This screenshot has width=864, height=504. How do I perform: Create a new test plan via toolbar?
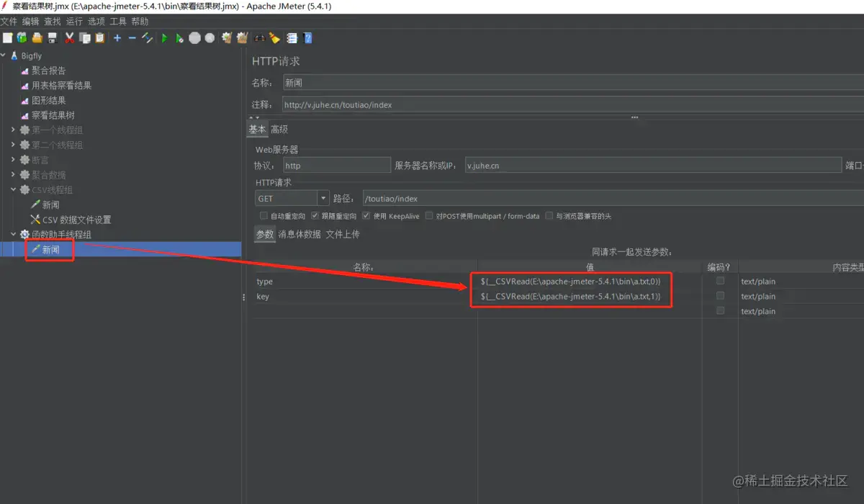click(x=7, y=38)
